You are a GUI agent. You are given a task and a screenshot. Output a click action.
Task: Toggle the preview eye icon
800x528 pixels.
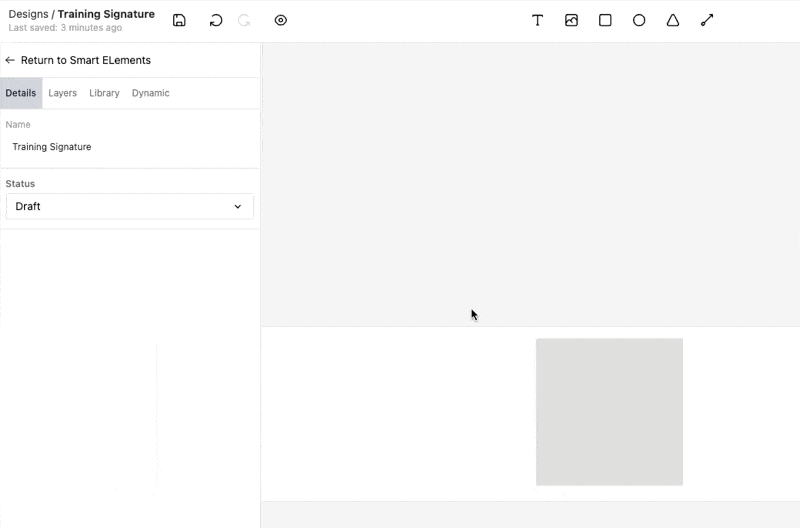[x=281, y=20]
